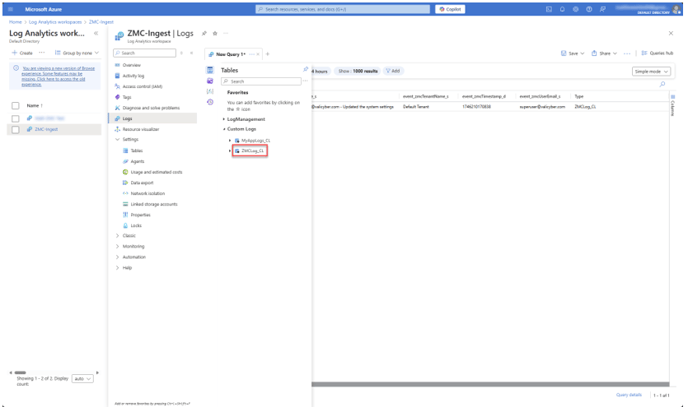Click Create in workspaces toolbar
This screenshot has height=407, width=688.
tap(22, 53)
